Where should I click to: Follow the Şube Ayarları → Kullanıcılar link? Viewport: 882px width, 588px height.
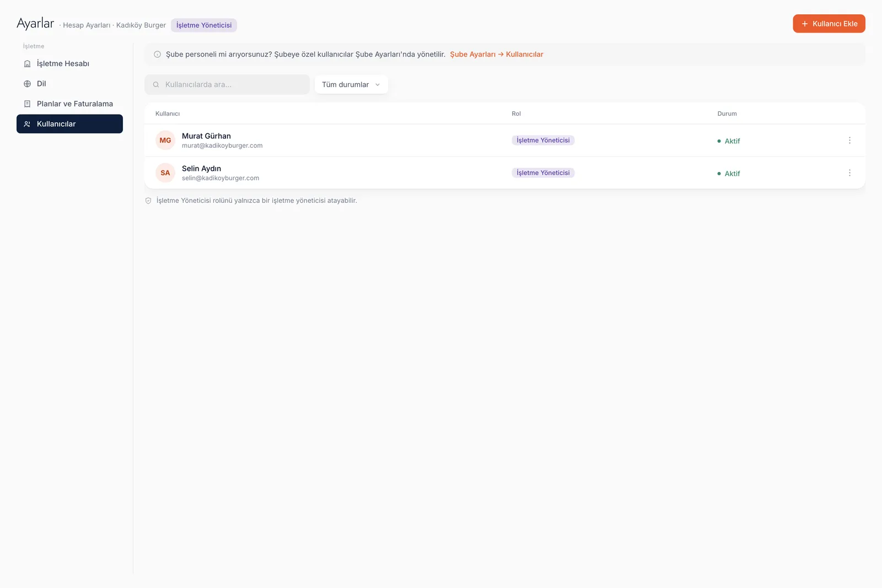(497, 54)
